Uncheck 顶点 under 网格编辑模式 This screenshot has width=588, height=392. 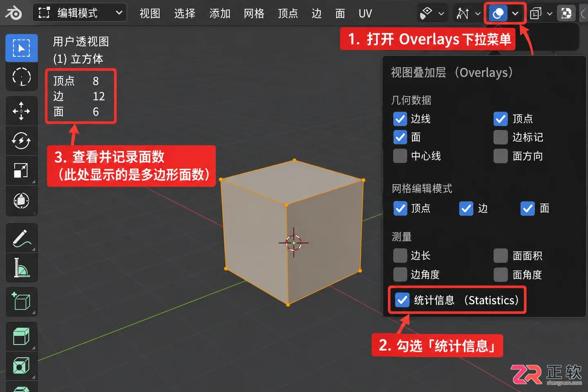400,208
